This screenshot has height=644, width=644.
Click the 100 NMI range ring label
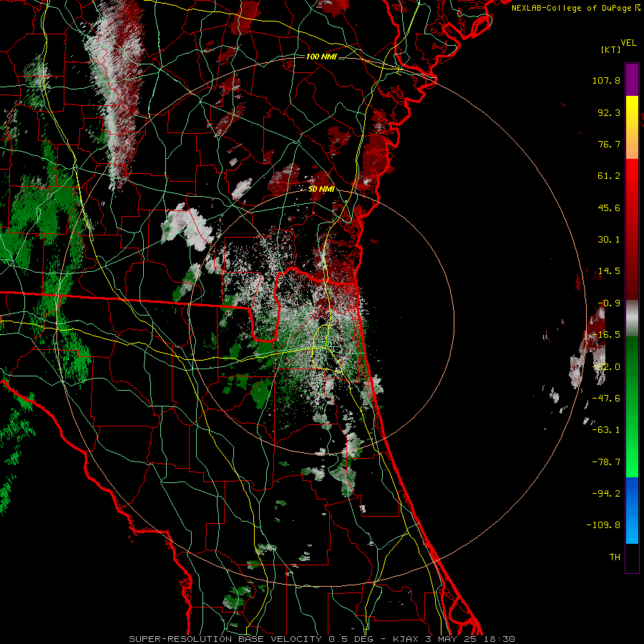(x=321, y=57)
